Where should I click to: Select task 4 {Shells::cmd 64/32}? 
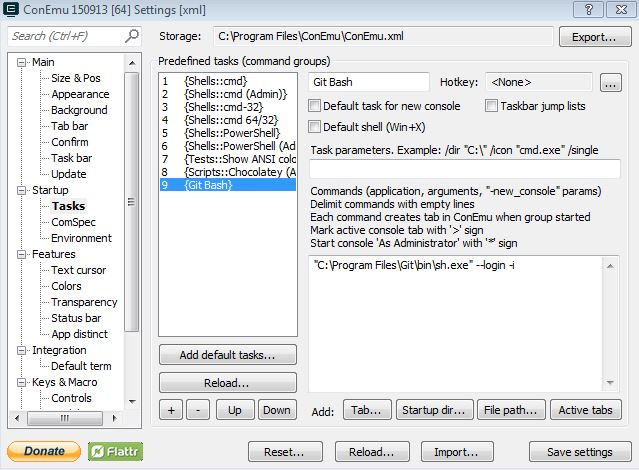point(228,120)
